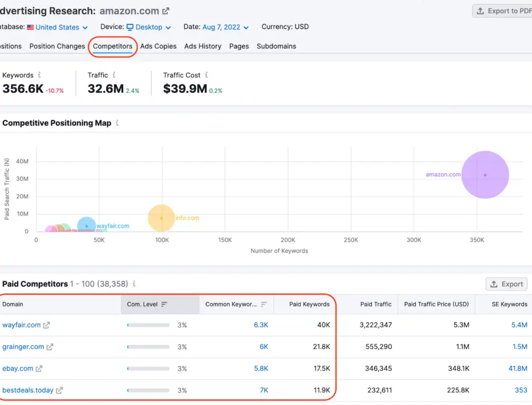532x405 pixels.
Task: Click the info.com yellow bubble
Action: coord(161,218)
